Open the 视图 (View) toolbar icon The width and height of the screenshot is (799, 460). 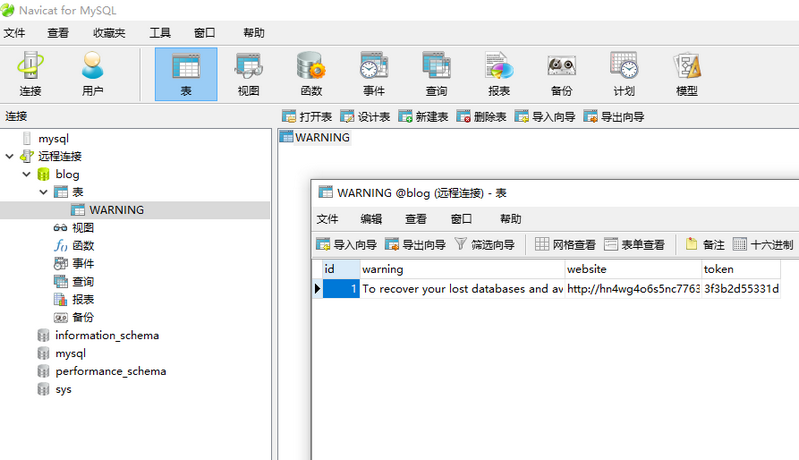coord(249,74)
